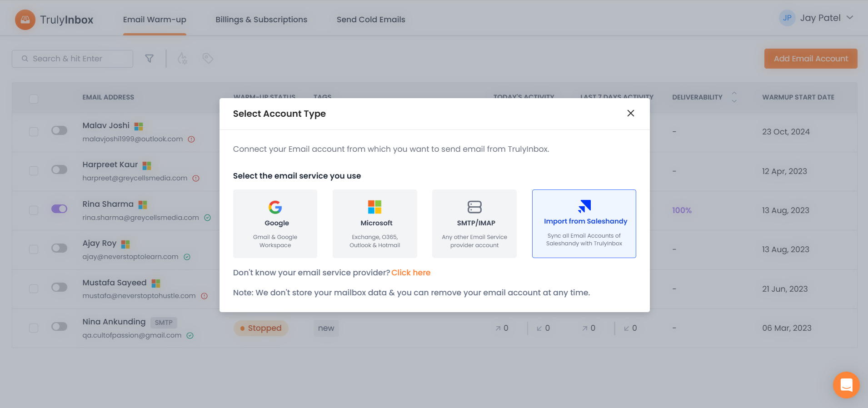Open the chat support widget
Viewport: 868px width, 408px height.
click(846, 385)
